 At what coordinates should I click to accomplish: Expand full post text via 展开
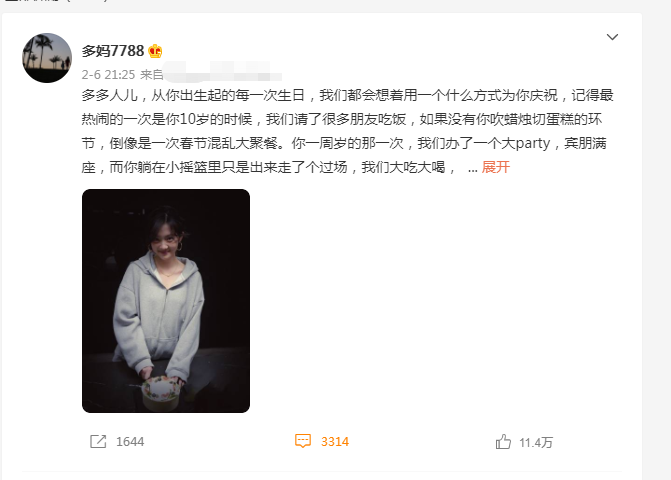pos(496,167)
